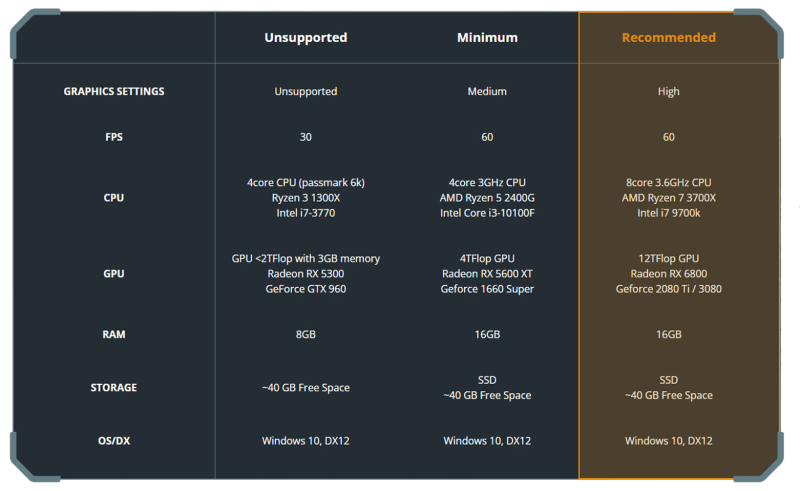Click the Geforce 2080 Ti / 3080 entry

pos(668,289)
